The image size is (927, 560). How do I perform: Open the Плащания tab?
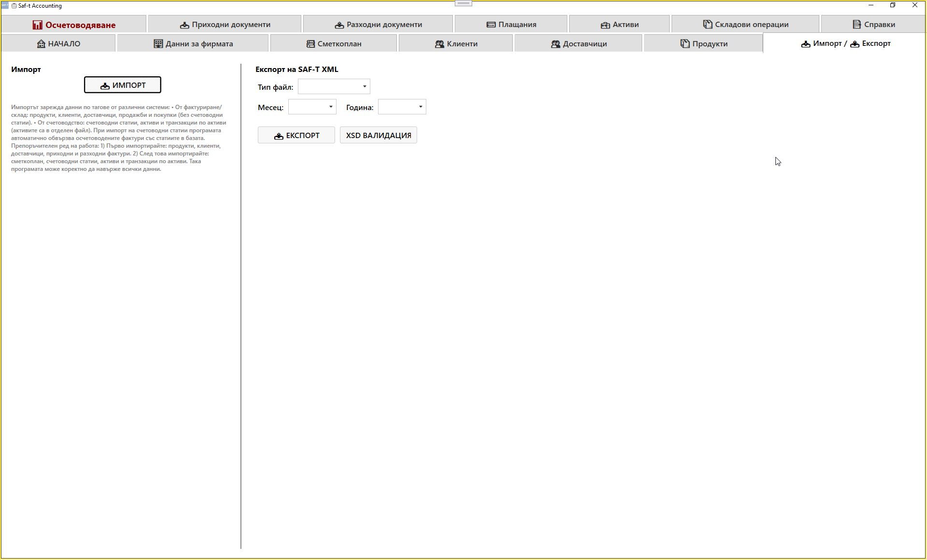[x=511, y=24]
